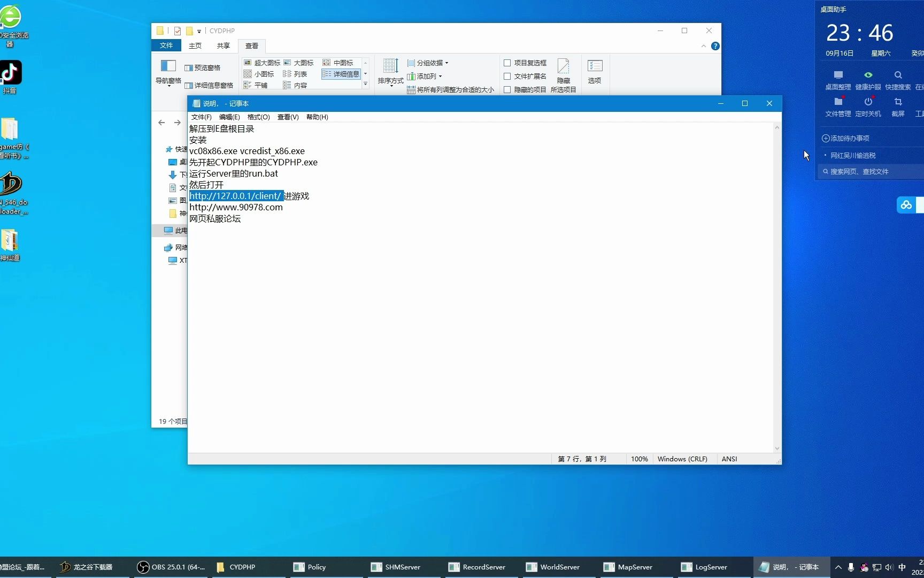Viewport: 924px width, 578px height.
Task: Go back in Explorer navigation
Action: [161, 123]
